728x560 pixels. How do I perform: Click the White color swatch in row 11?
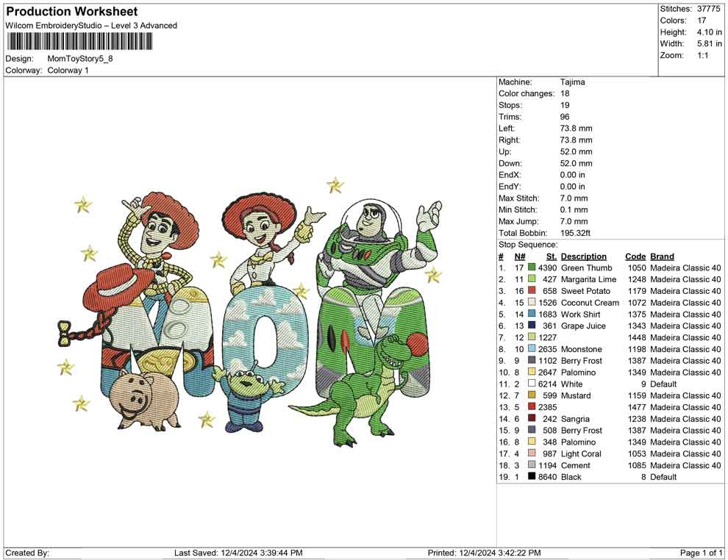click(532, 384)
